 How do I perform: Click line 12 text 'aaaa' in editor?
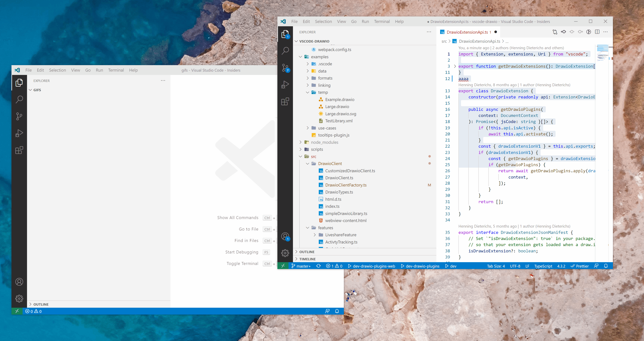[x=463, y=78]
